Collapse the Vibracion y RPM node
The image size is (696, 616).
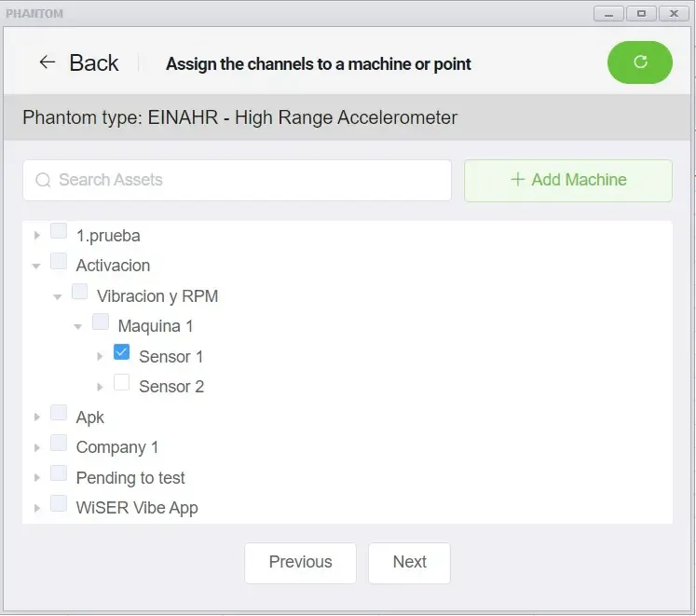click(57, 296)
